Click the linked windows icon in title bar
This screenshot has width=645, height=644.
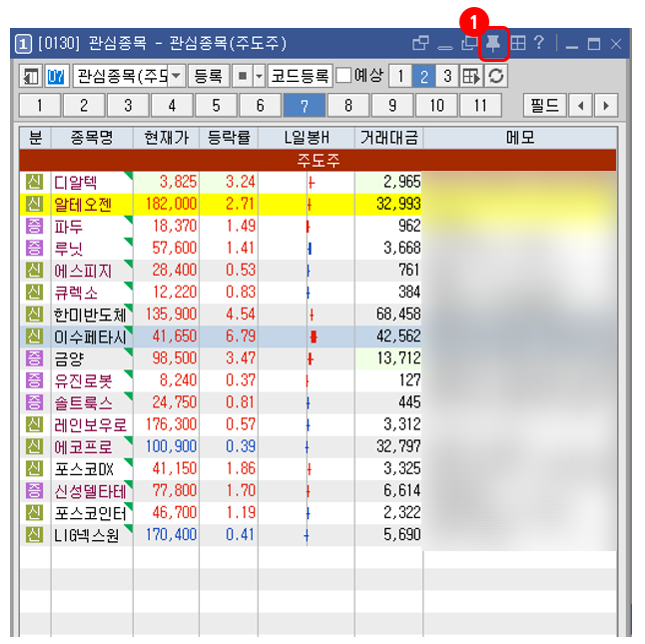(x=420, y=43)
